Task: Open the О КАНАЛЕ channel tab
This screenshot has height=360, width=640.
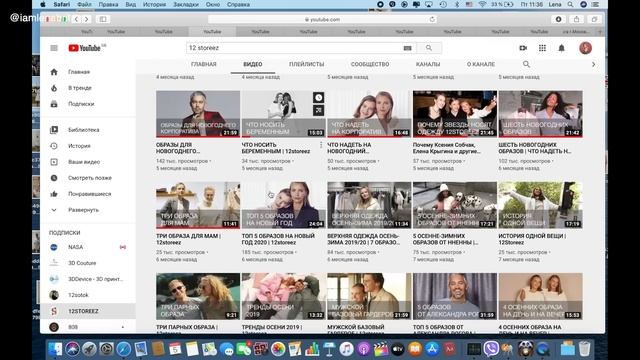Action: pyautogui.click(x=481, y=64)
